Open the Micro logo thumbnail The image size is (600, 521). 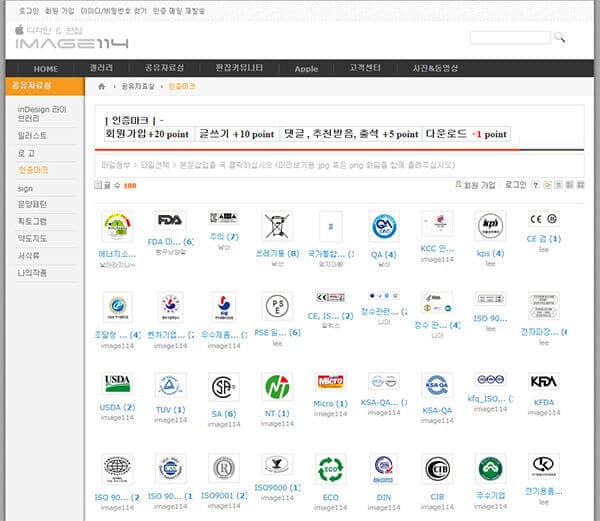click(330, 381)
